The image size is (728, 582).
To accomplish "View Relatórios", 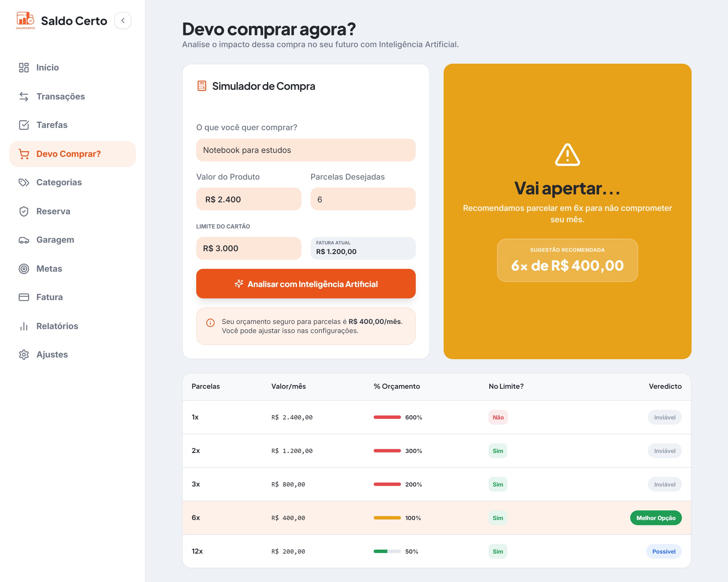I will tap(72, 326).
